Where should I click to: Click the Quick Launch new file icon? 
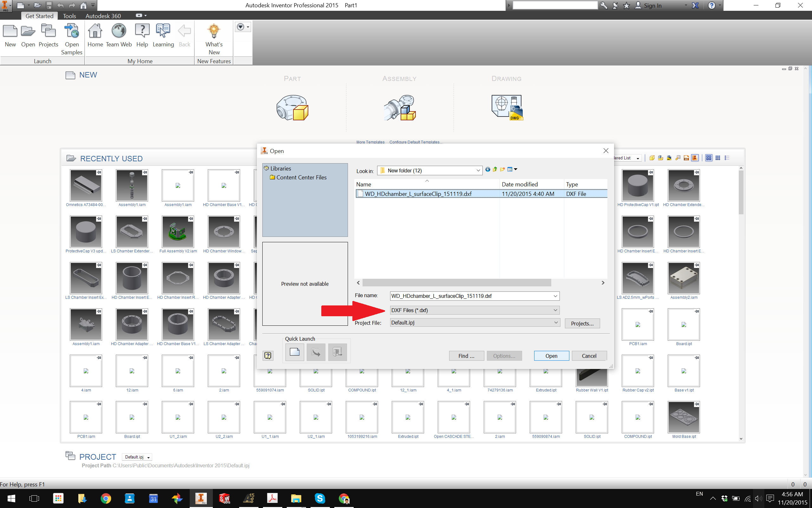pyautogui.click(x=294, y=352)
